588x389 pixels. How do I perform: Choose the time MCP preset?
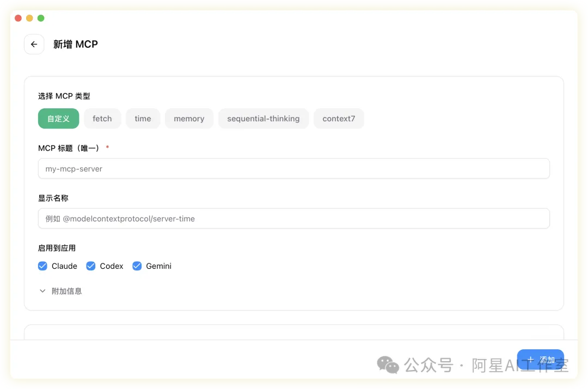pyautogui.click(x=143, y=119)
